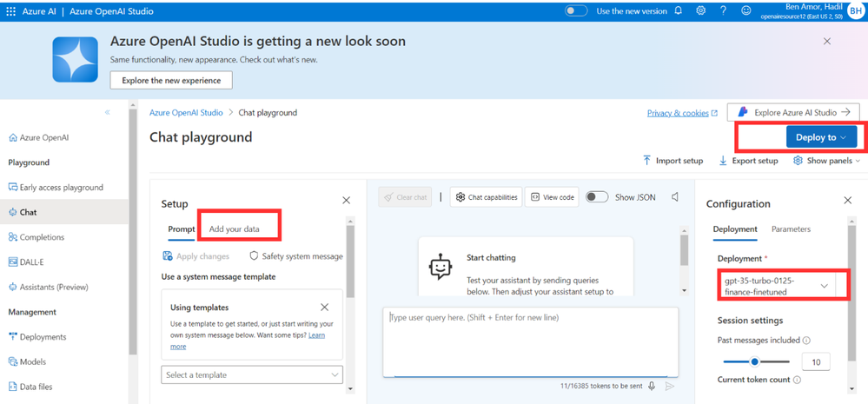Open settings gear in top bar
Image resolution: width=868 pixels, height=404 pixels.
[x=700, y=11]
